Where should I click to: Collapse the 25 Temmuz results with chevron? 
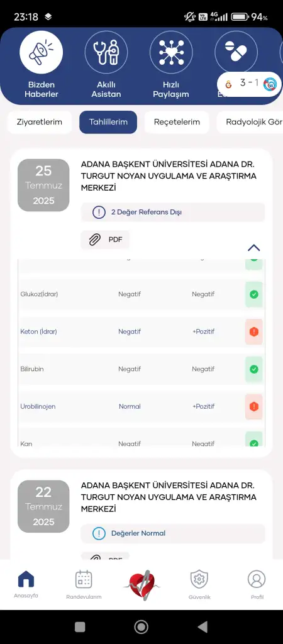(254, 248)
